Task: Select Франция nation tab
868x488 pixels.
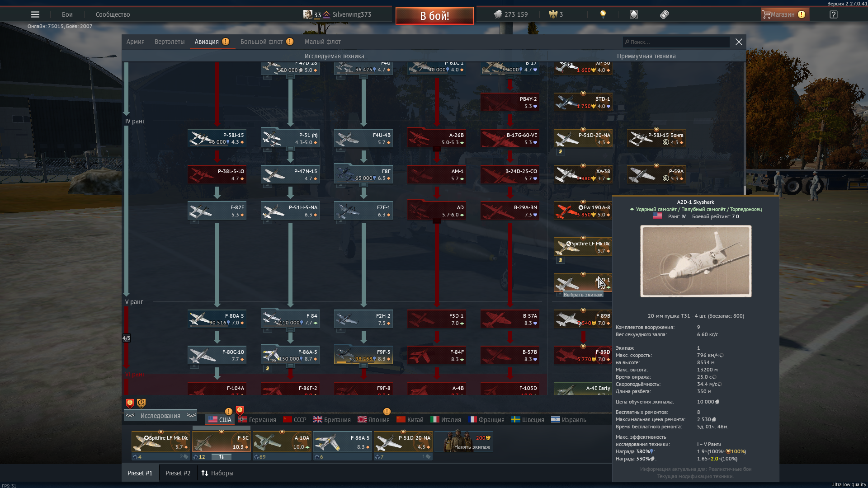Action: pyautogui.click(x=487, y=420)
